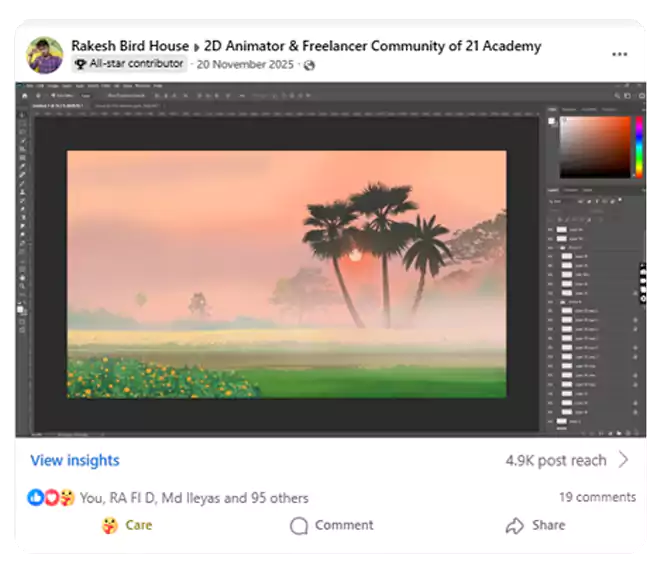This screenshot has width=661, height=573.
Task: Click the Care emoji in reactions summary
Action: click(65, 497)
